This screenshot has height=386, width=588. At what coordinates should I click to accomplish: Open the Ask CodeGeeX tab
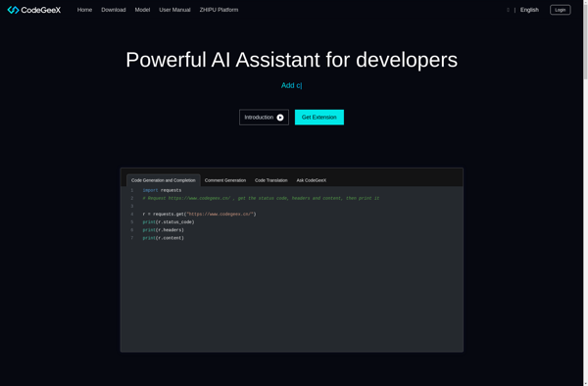pos(312,180)
